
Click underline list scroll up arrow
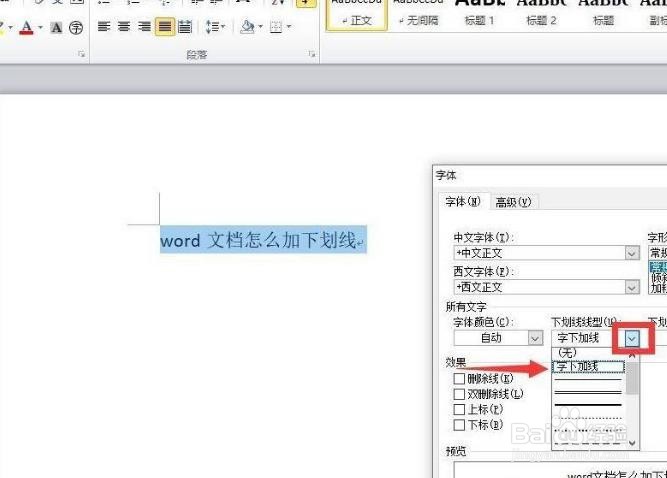[x=632, y=355]
